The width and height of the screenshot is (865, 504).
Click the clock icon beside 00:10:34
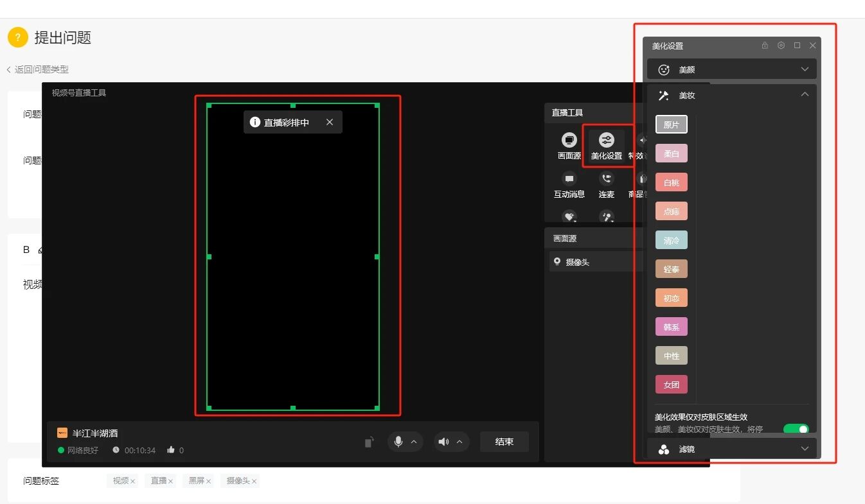(x=116, y=450)
